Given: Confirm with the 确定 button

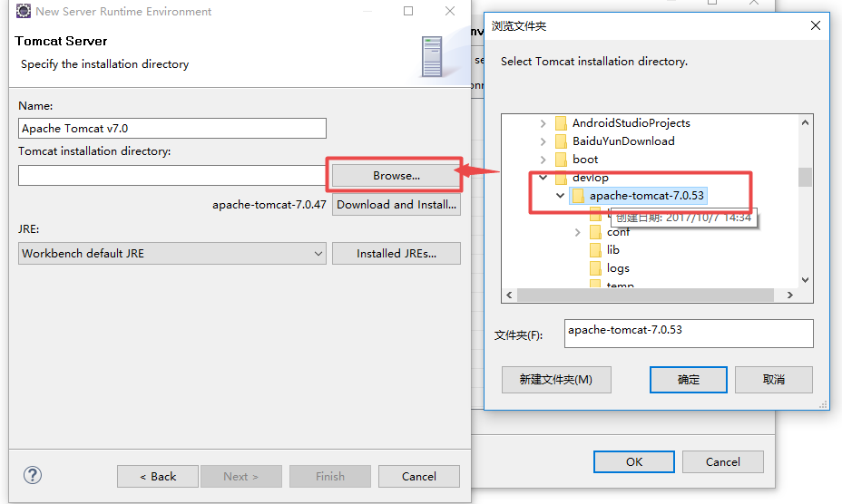Looking at the screenshot, I should point(689,380).
